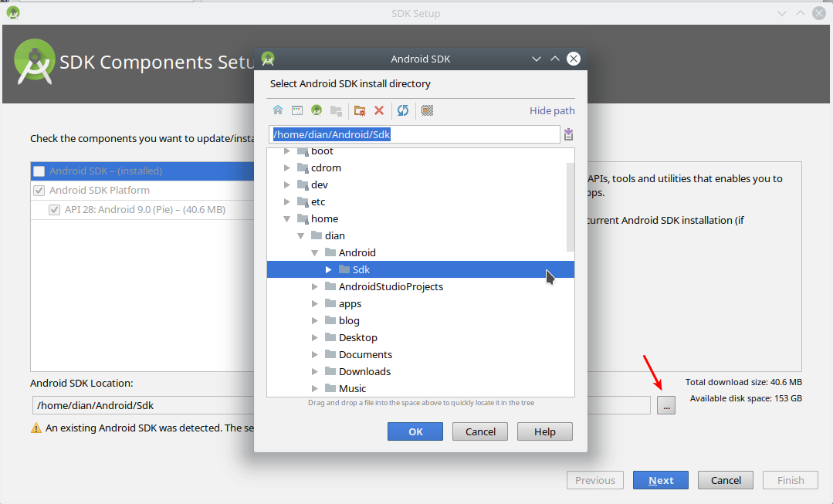The height and width of the screenshot is (504, 833).
Task: Expand the Sdk folder node
Action: pos(328,269)
